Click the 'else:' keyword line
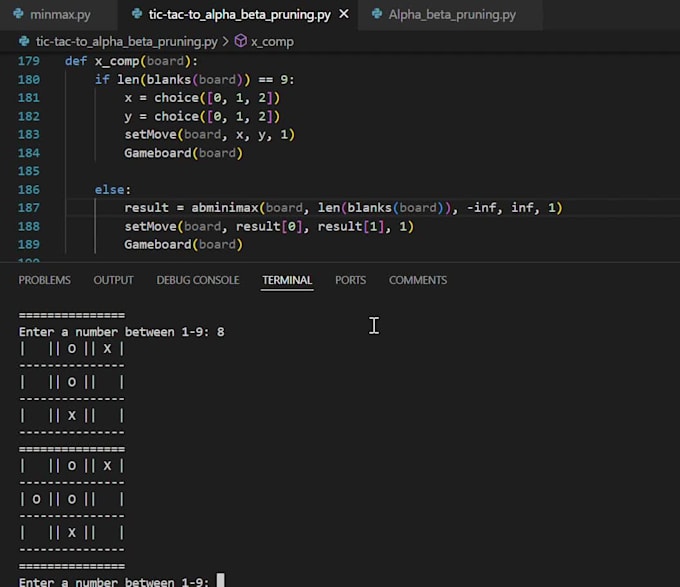The height and width of the screenshot is (587, 680). (113, 189)
